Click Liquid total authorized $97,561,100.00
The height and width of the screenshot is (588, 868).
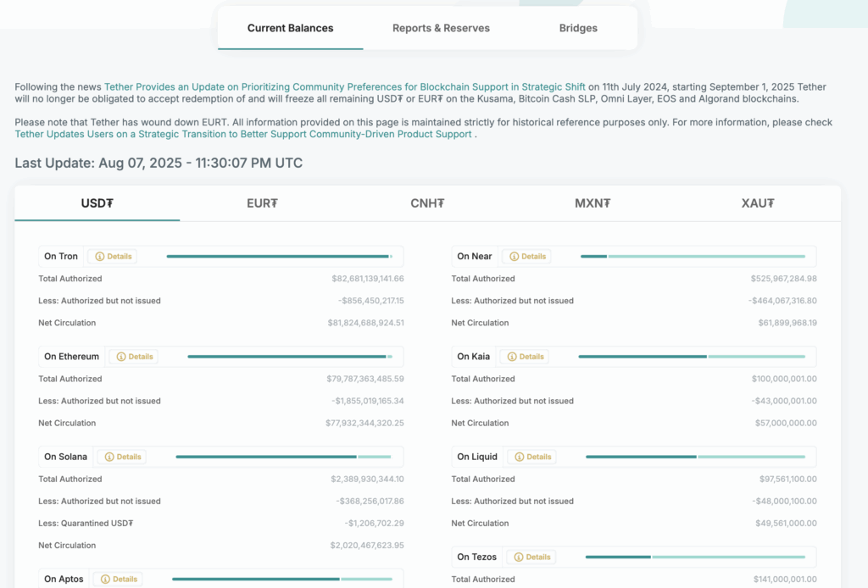[787, 479]
